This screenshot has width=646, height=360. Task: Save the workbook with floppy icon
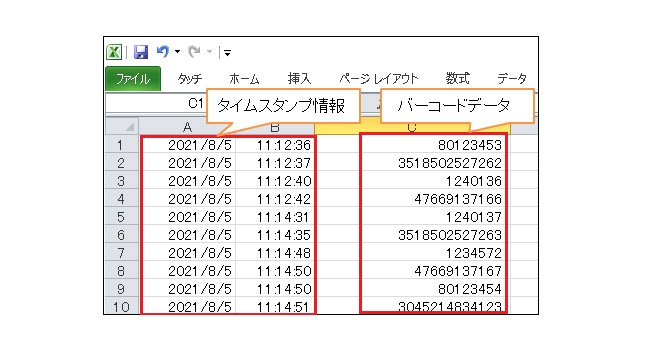click(141, 52)
